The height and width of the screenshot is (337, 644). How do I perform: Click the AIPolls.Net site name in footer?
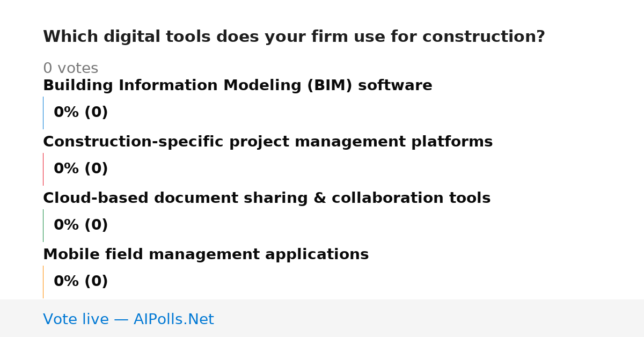[173, 320]
